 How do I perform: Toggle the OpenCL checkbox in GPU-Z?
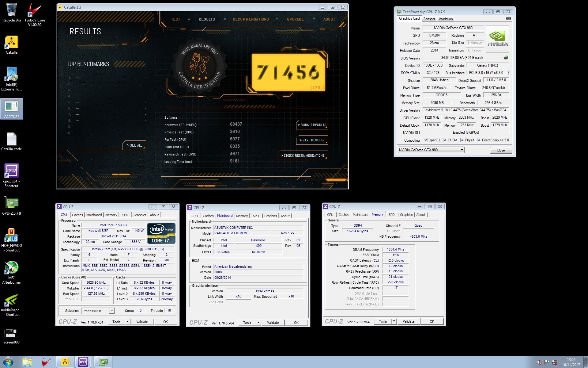424,140
